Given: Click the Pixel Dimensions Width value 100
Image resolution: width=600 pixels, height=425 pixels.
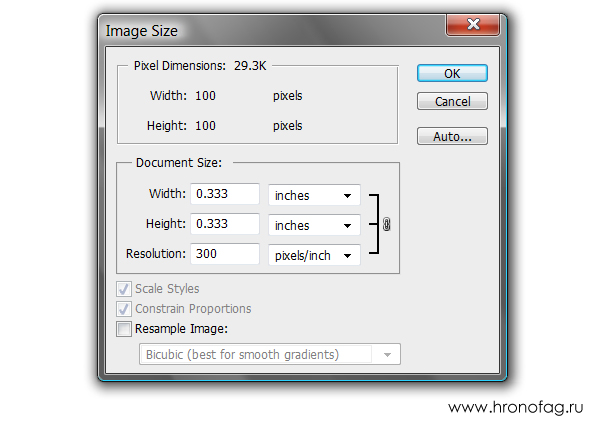Looking at the screenshot, I should [x=205, y=96].
